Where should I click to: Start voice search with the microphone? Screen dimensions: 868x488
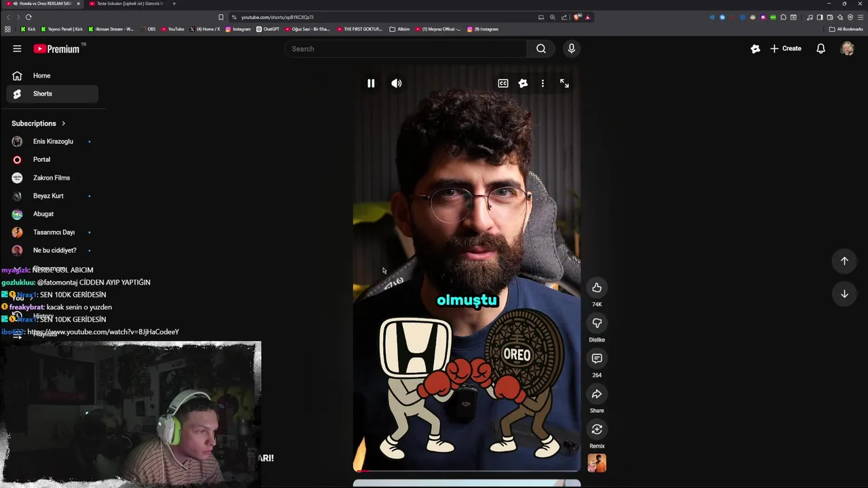[571, 49]
